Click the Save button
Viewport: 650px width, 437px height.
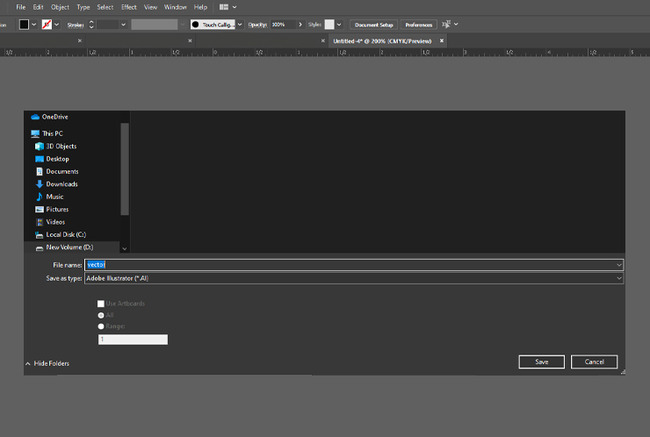click(541, 362)
